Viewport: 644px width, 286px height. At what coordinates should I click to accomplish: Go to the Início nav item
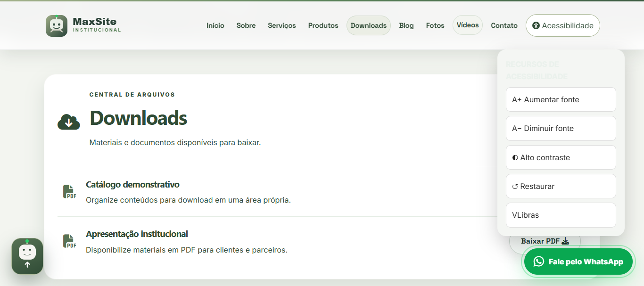tap(215, 25)
